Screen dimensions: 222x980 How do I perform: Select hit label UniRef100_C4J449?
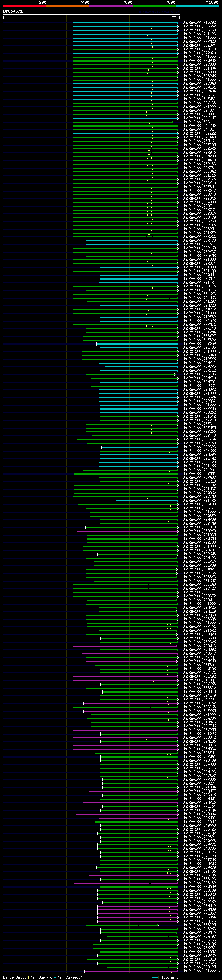(199, 137)
